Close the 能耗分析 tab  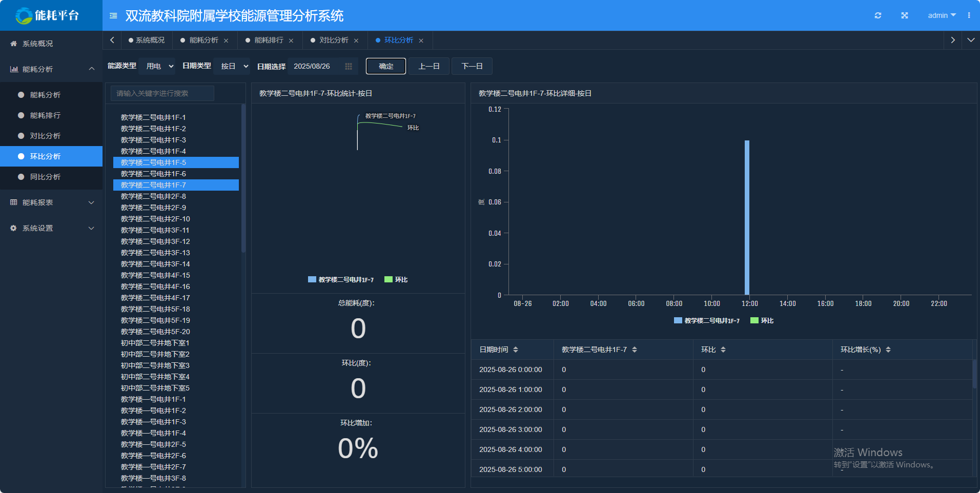(226, 40)
